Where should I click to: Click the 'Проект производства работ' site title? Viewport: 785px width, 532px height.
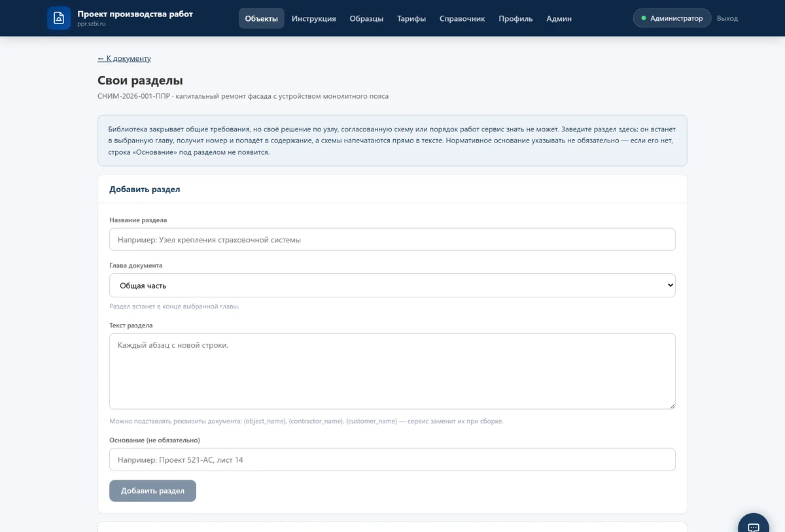[135, 14]
